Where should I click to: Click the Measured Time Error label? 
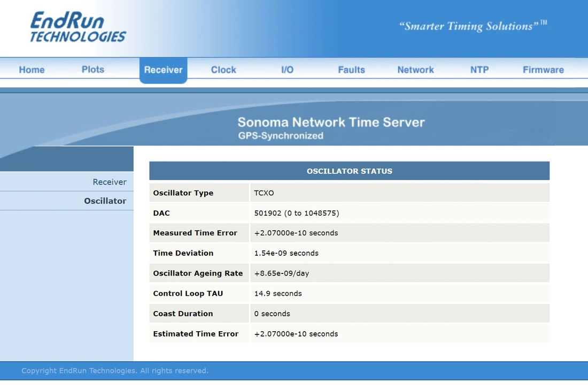point(195,233)
